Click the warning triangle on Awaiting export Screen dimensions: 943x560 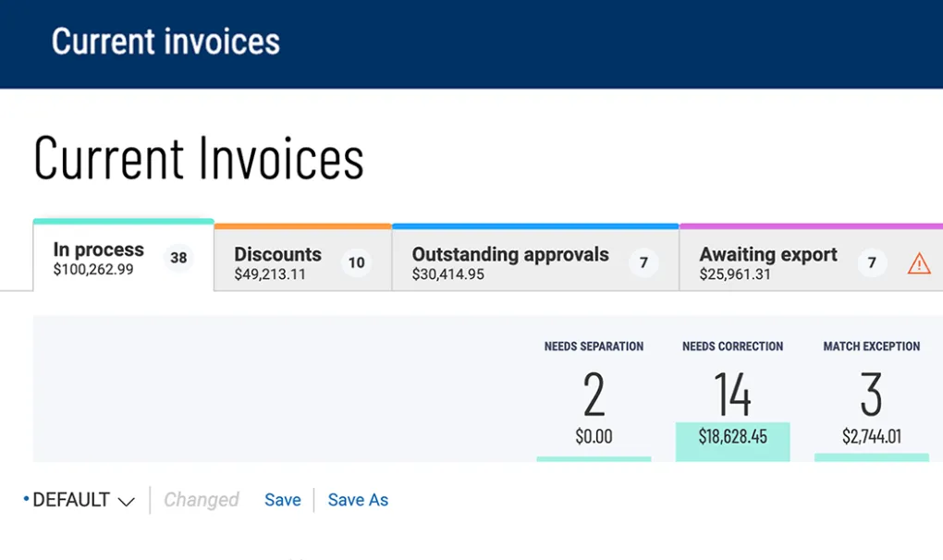coord(918,263)
